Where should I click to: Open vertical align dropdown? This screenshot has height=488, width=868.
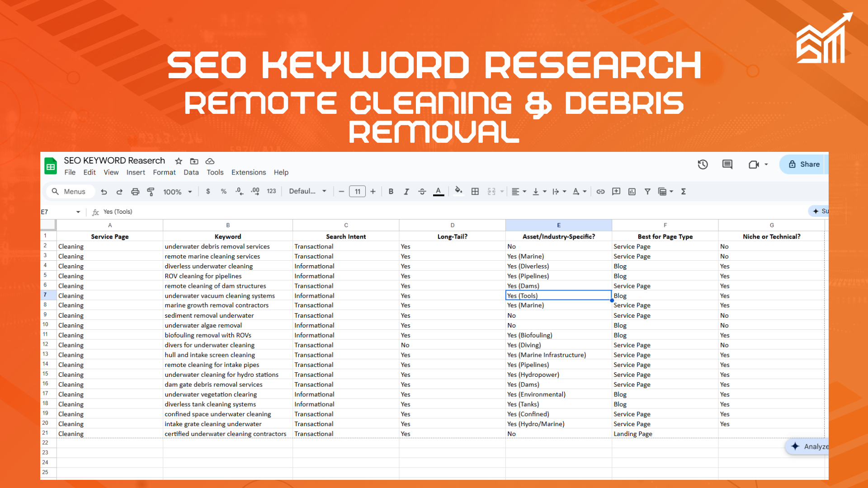tap(539, 192)
